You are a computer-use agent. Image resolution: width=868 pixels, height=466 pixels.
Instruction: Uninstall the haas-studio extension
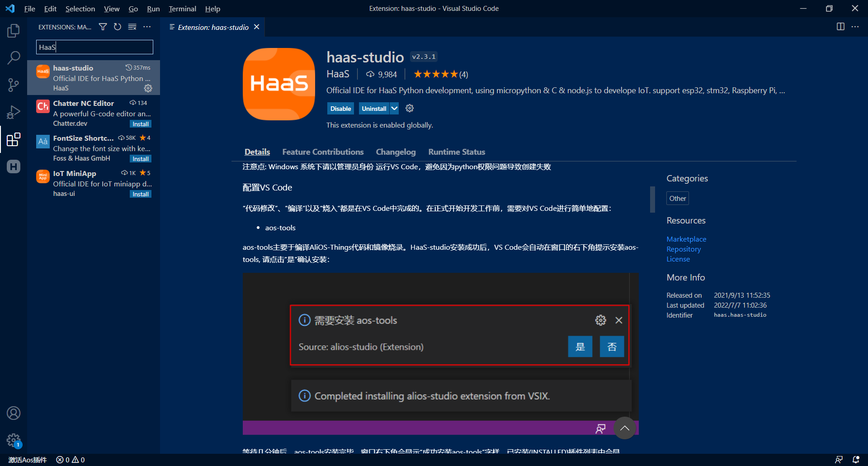374,109
